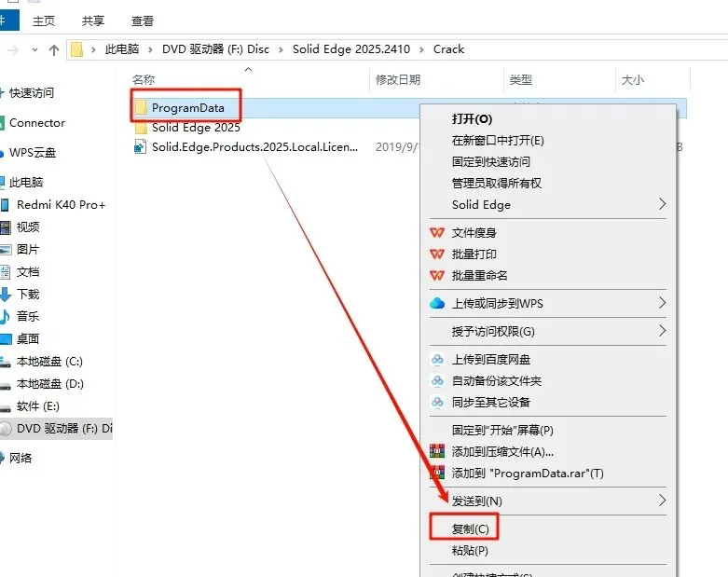Image resolution: width=728 pixels, height=577 pixels.
Task: Select the ProgramData folder icon
Action: point(140,108)
